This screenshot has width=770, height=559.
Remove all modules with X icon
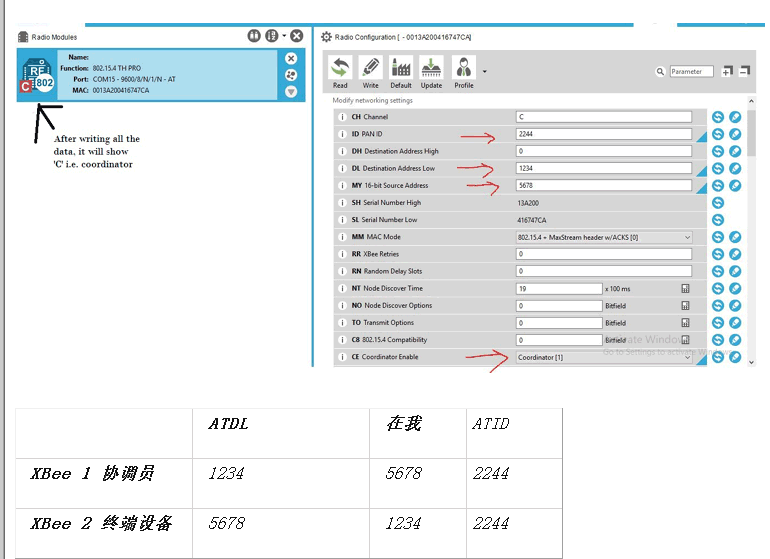tap(297, 36)
